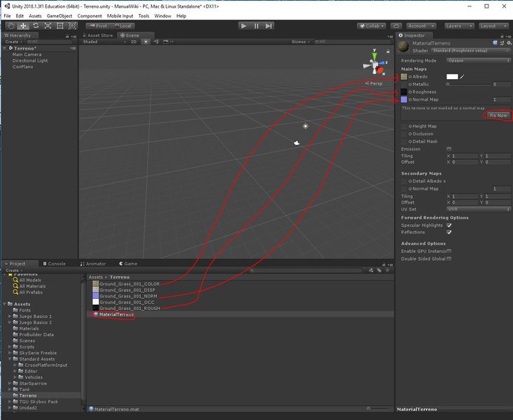Click Normal Map texture slot
Screen dimensions: 513x420
(x=404, y=99)
